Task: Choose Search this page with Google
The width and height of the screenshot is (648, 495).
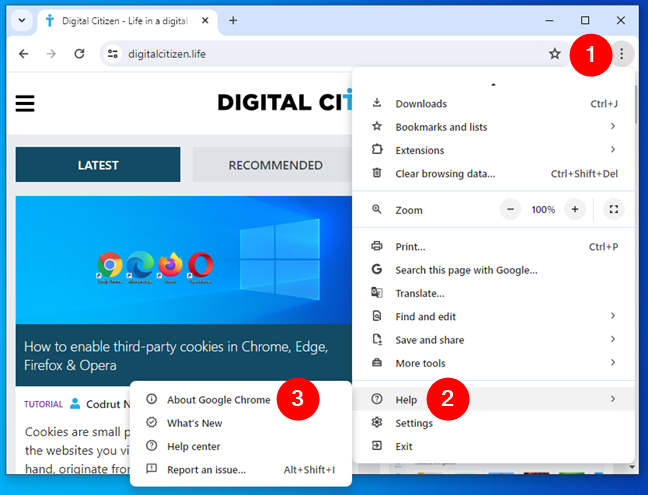Action: pos(494,270)
